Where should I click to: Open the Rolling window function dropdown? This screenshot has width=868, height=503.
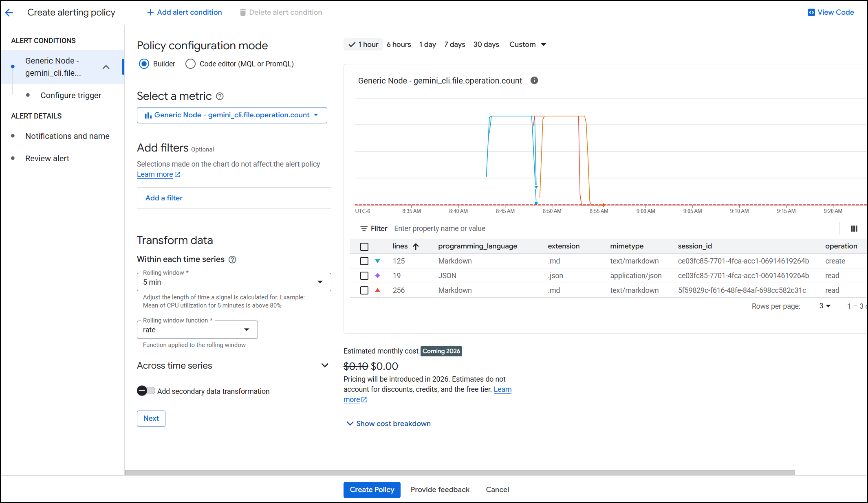coord(197,330)
